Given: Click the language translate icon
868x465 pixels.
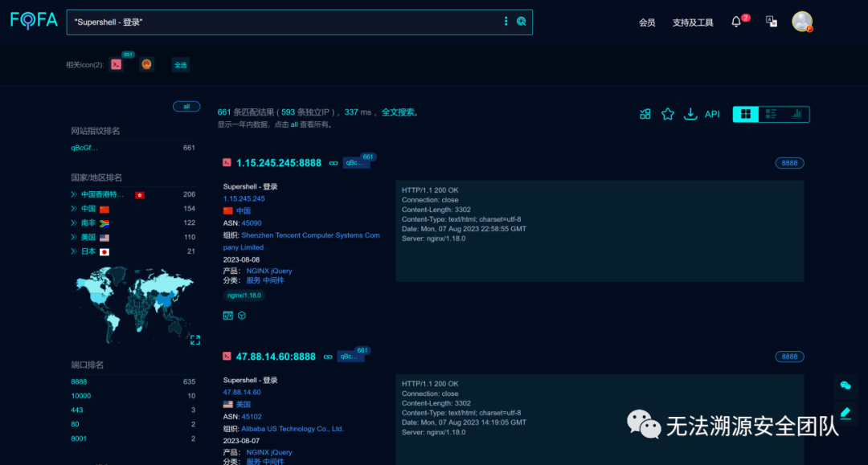Looking at the screenshot, I should coord(771,22).
